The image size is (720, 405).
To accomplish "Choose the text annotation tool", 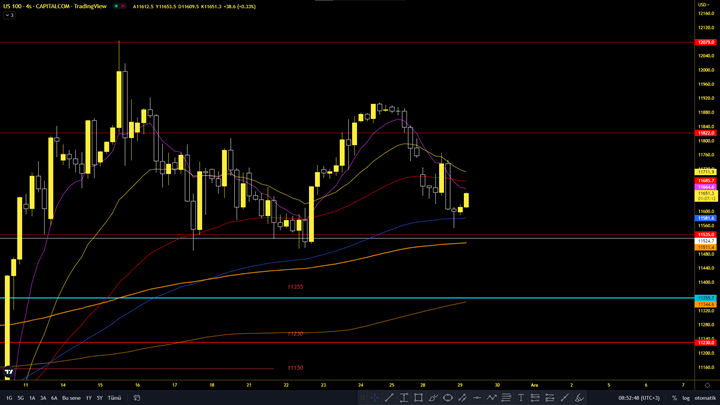I will [x=521, y=398].
